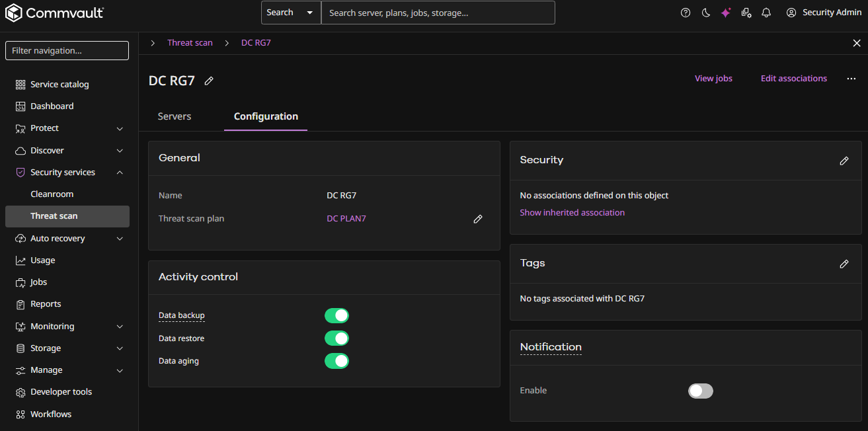Rename DC RG7 with the pencil icon
The height and width of the screenshot is (431, 868).
coord(209,81)
